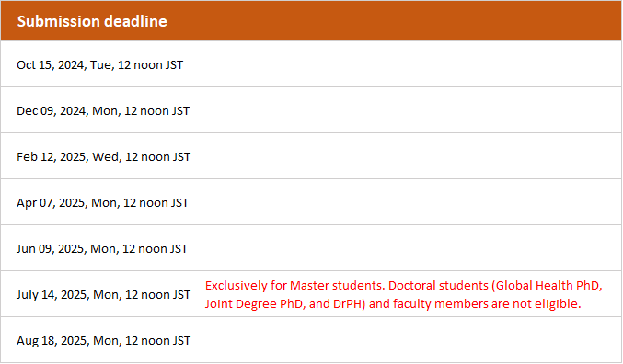Select the Oct 15, 2024 deadline entry
The height and width of the screenshot is (364, 623).
click(x=99, y=64)
